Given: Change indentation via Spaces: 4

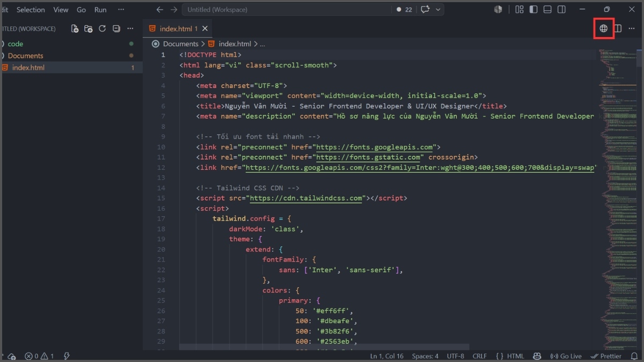Looking at the screenshot, I should [425, 356].
